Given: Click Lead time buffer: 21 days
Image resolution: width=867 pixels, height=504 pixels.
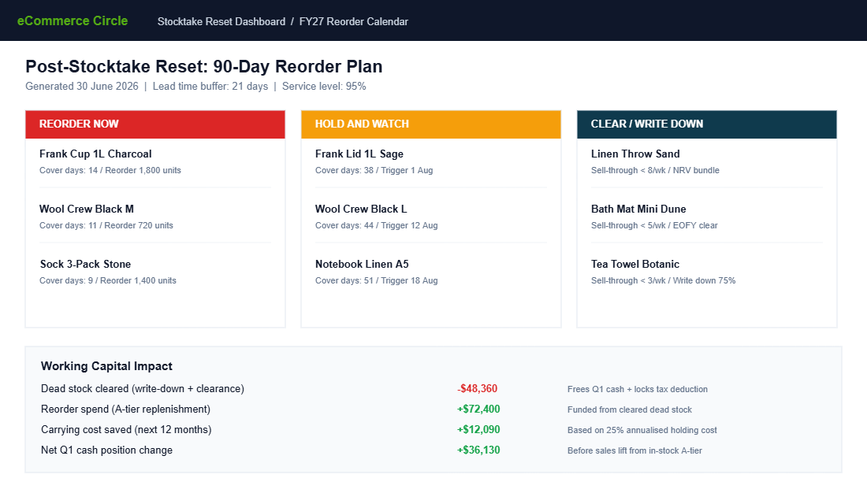Looking at the screenshot, I should (210, 86).
